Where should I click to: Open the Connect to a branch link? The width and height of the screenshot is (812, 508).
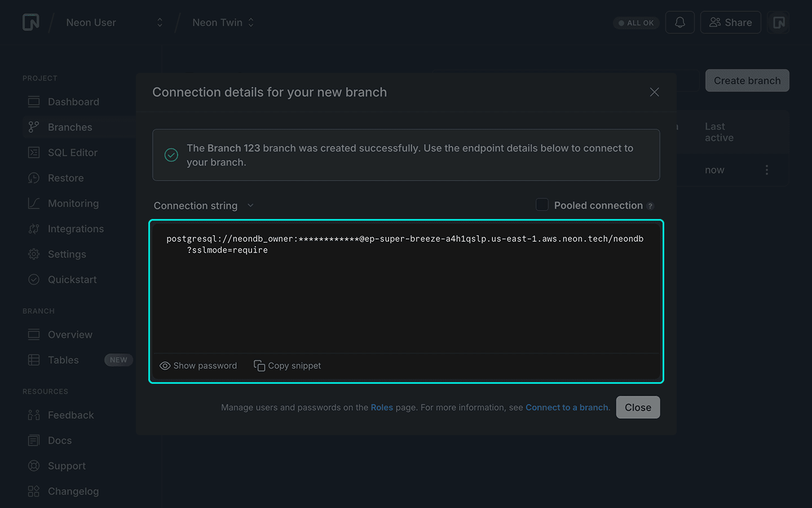tap(567, 408)
